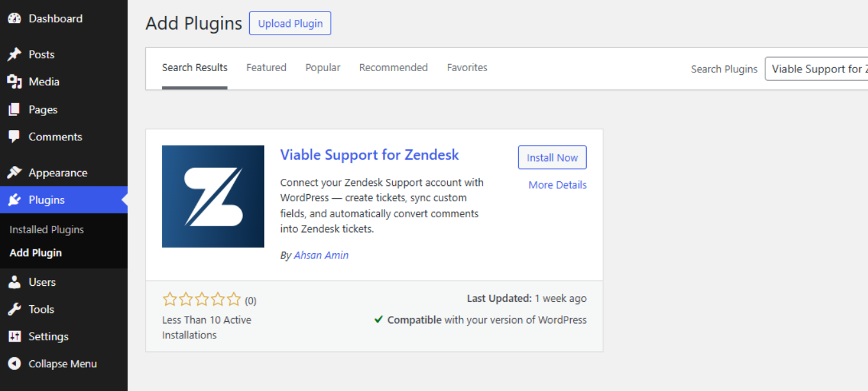The image size is (868, 391).
Task: Click the Users person icon
Action: point(14,282)
